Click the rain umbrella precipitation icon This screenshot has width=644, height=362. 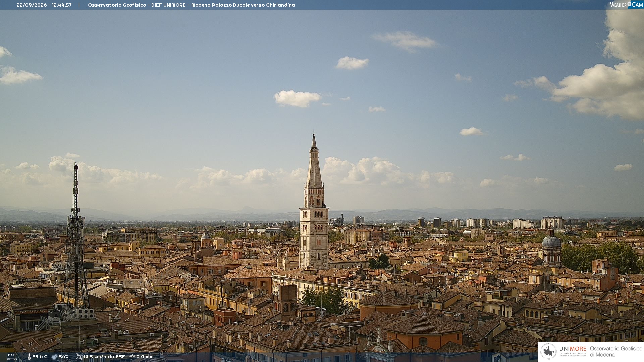click(132, 357)
